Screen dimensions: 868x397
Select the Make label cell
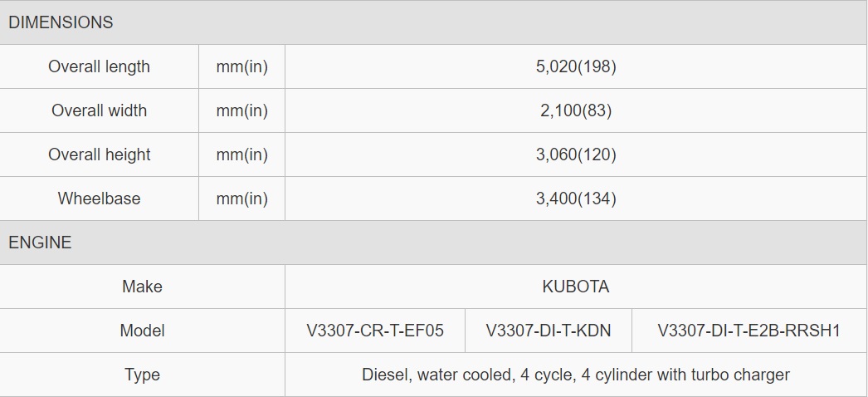[142, 287]
